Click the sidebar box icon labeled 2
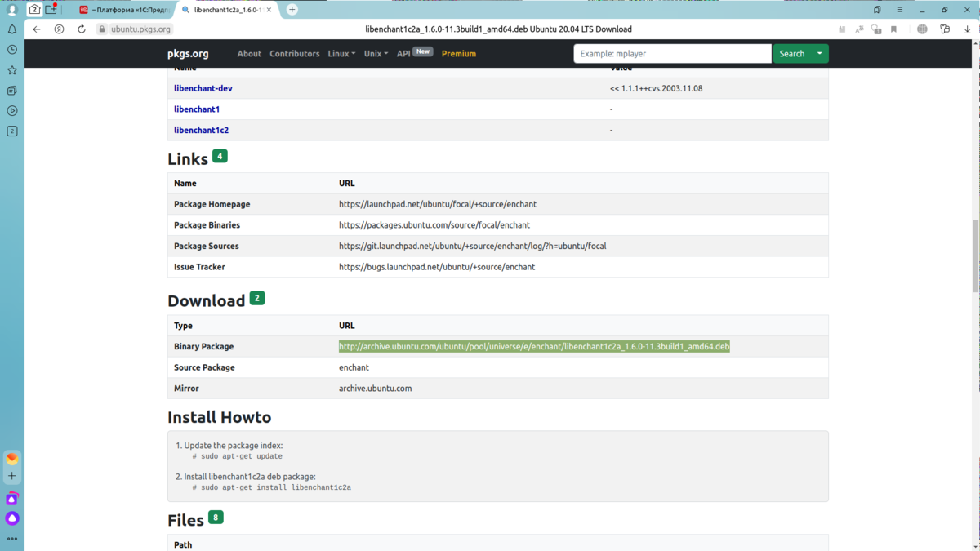 point(12,131)
